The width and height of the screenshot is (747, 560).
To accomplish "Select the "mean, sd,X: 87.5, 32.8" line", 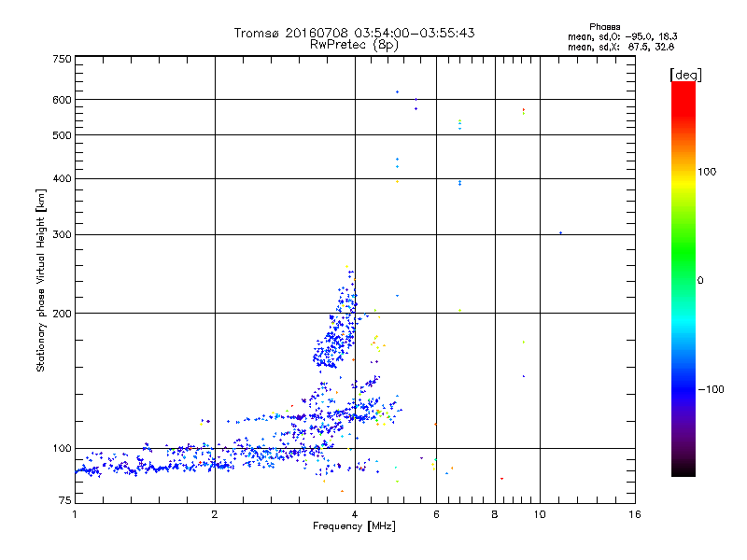I will (x=621, y=48).
